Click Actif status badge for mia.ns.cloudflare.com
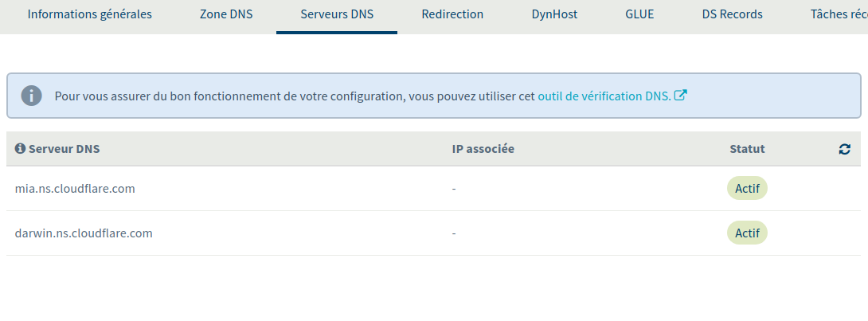 pyautogui.click(x=747, y=189)
